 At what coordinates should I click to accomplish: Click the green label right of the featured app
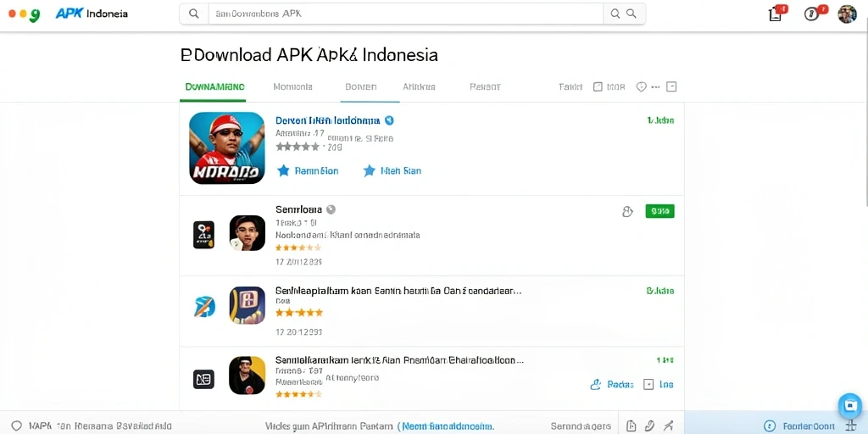[660, 120]
